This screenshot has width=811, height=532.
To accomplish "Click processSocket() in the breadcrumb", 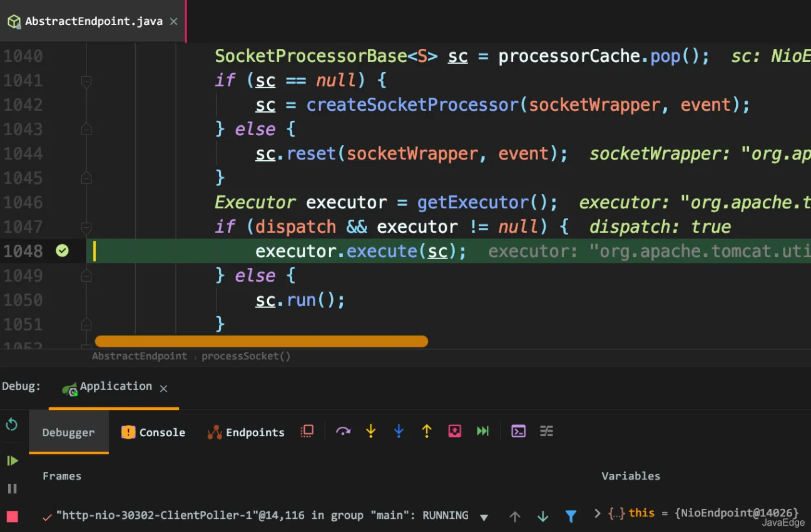I will tap(246, 356).
